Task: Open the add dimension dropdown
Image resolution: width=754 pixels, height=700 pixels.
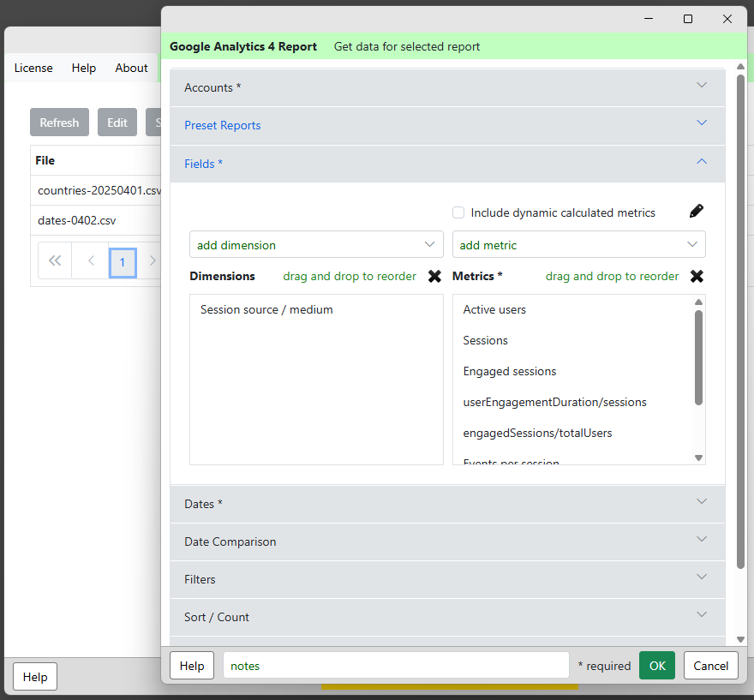Action: (x=316, y=245)
